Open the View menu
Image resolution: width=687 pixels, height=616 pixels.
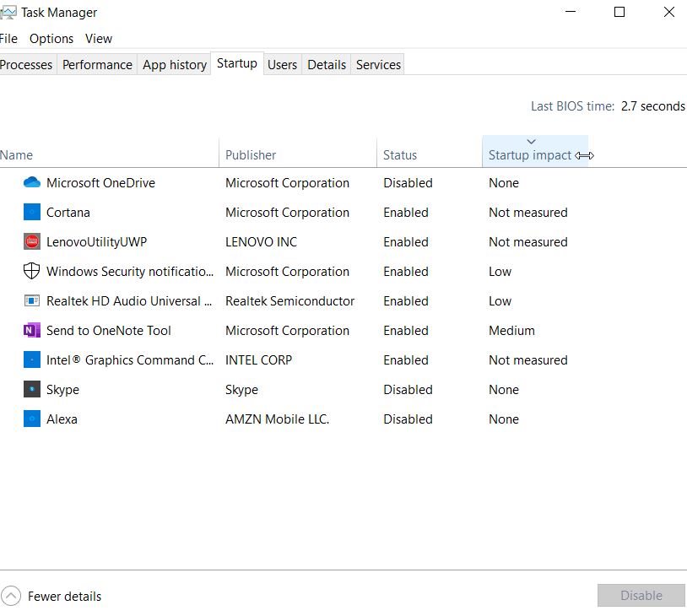point(99,39)
